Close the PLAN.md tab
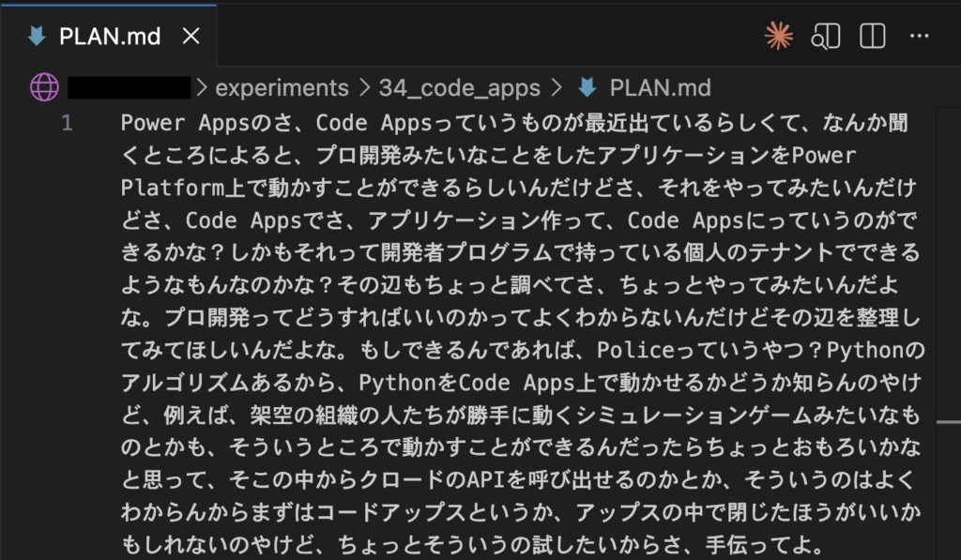 pos(191,37)
